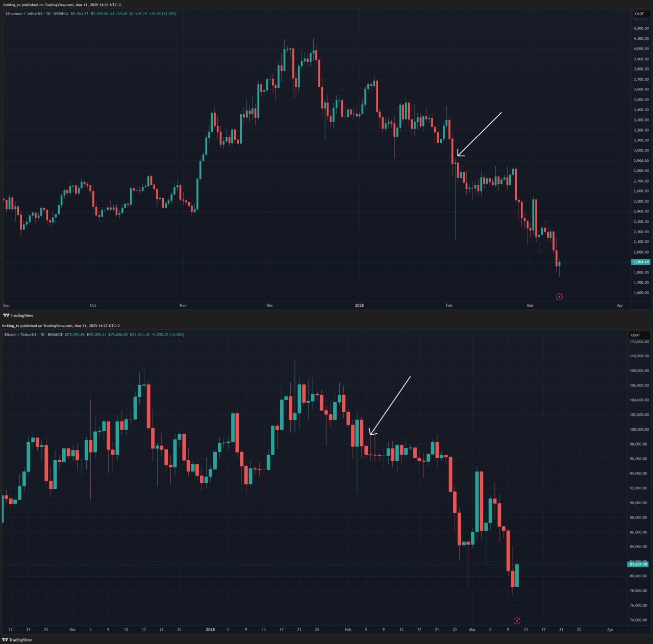The height and width of the screenshot is (644, 653).
Task: Click the Oct label on Ethereum time axis
Action: coord(93,306)
